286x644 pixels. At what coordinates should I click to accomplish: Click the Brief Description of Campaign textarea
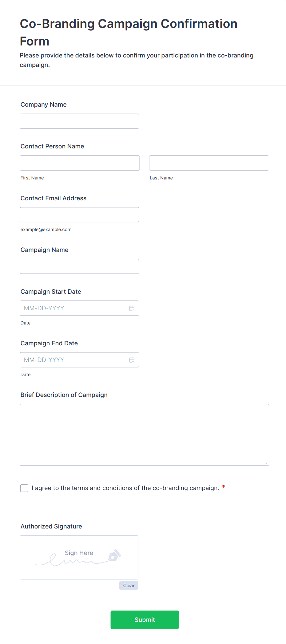click(x=144, y=435)
